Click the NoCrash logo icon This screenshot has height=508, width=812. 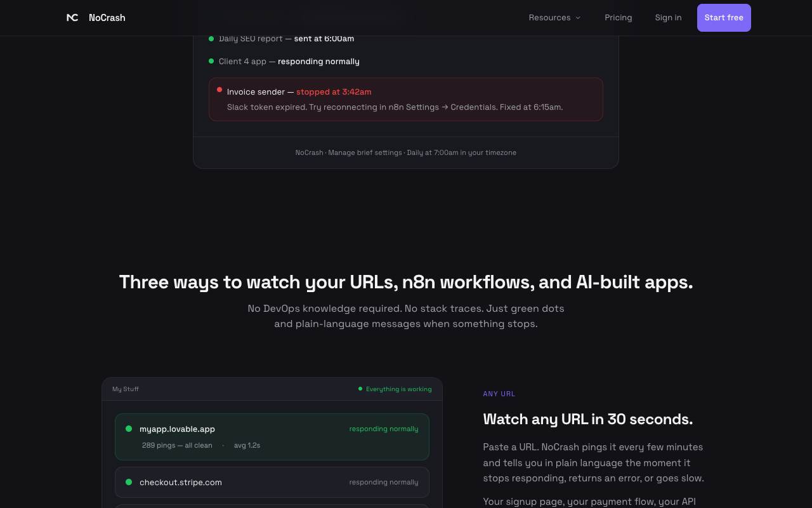[72, 18]
